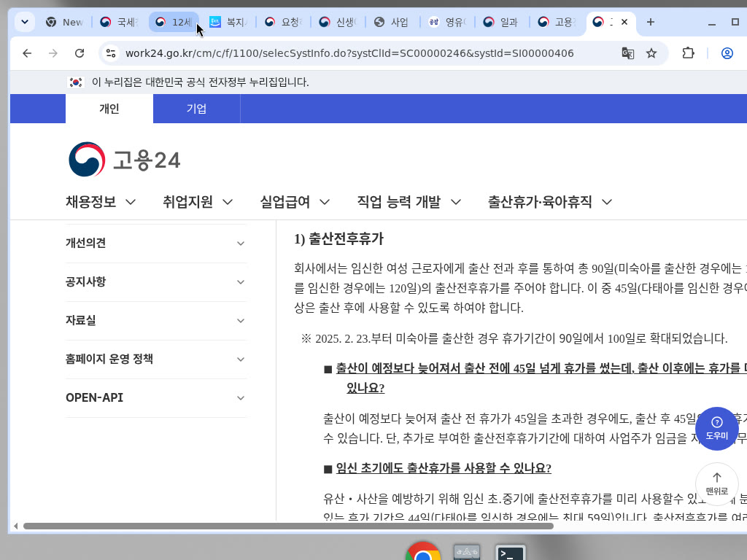Select the 기업 tab
747x560 pixels.
pyautogui.click(x=196, y=109)
